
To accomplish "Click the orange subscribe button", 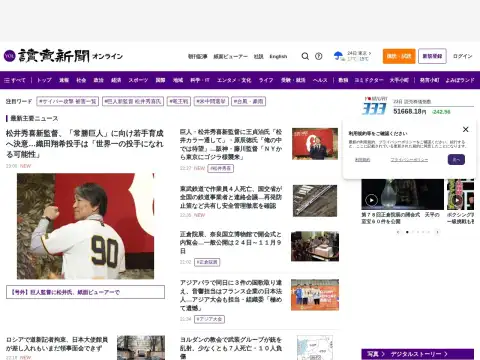I will pos(399,56).
